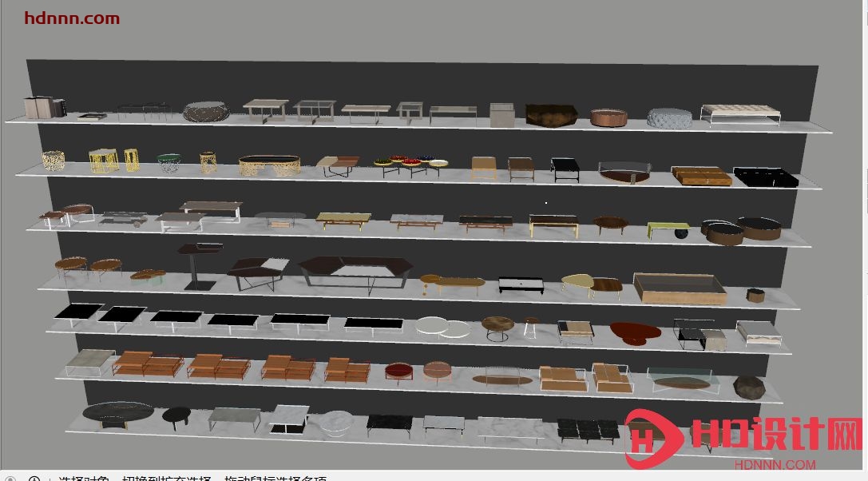Select the red kidney-shaped table
The width and height of the screenshot is (868, 481).
(x=636, y=333)
